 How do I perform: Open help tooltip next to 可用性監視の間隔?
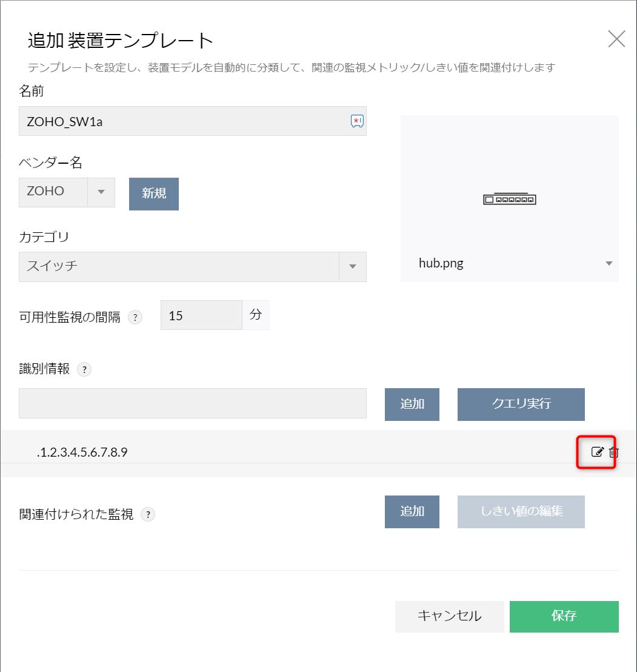(x=136, y=317)
